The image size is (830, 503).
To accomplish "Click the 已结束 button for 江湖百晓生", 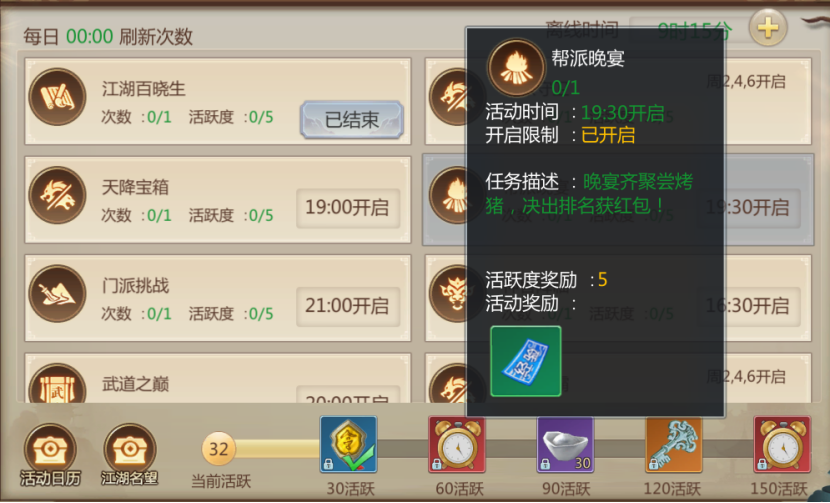I will click(352, 120).
